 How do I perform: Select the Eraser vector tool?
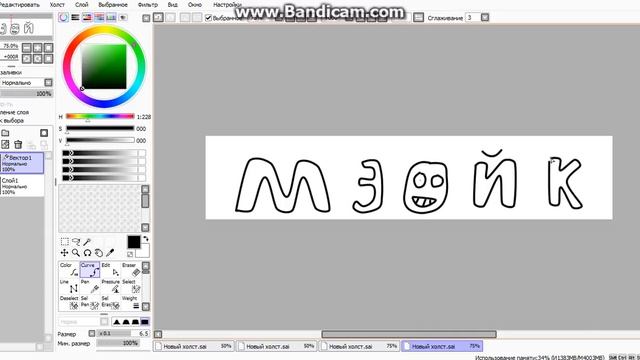[131, 269]
